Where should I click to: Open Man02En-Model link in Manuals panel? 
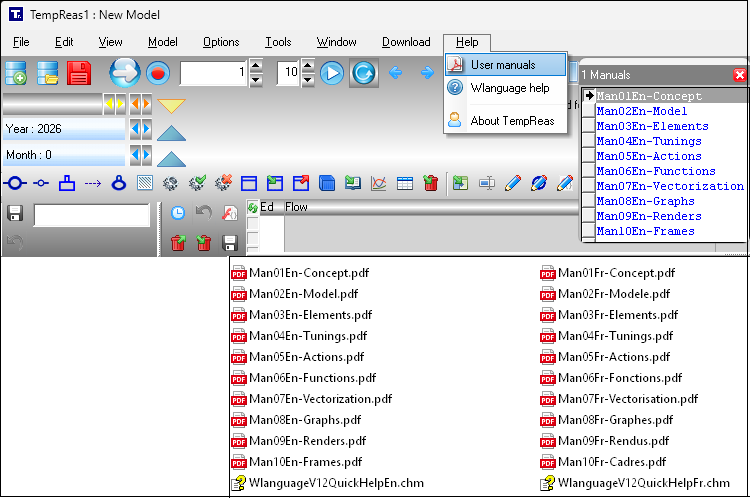coord(641,111)
